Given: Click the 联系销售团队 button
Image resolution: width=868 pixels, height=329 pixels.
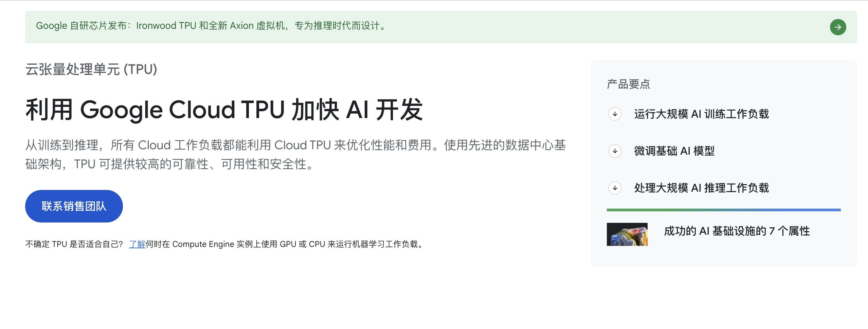Looking at the screenshot, I should pos(74,206).
